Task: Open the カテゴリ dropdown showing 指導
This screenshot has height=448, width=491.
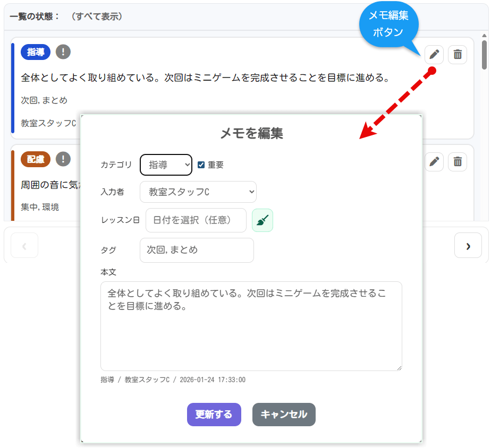Action: (x=166, y=165)
